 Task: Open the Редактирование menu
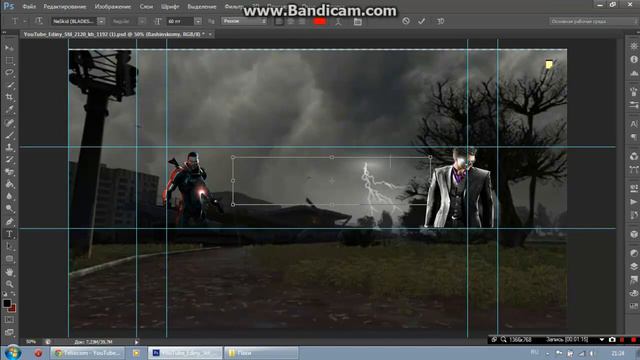pyautogui.click(x=64, y=7)
